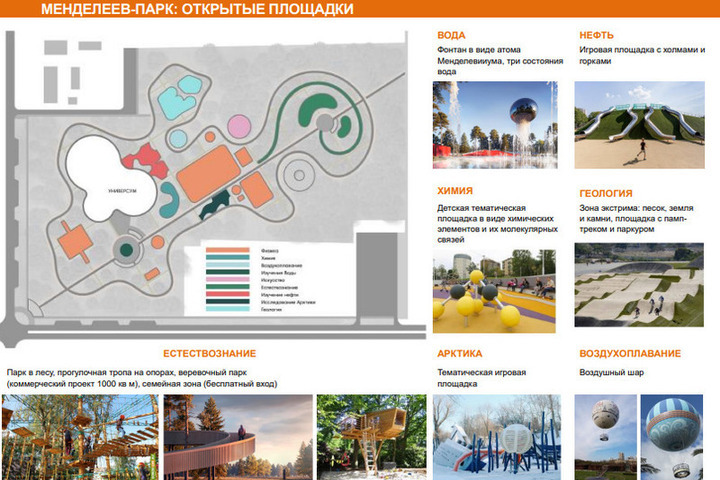Click the ВОДА heading
Screen dimensions: 720x480
pos(451,35)
